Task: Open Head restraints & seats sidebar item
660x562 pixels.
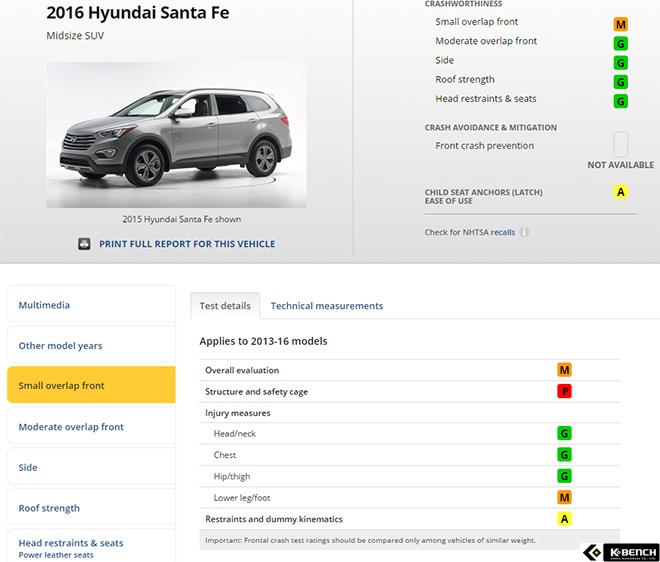Action: click(x=91, y=546)
